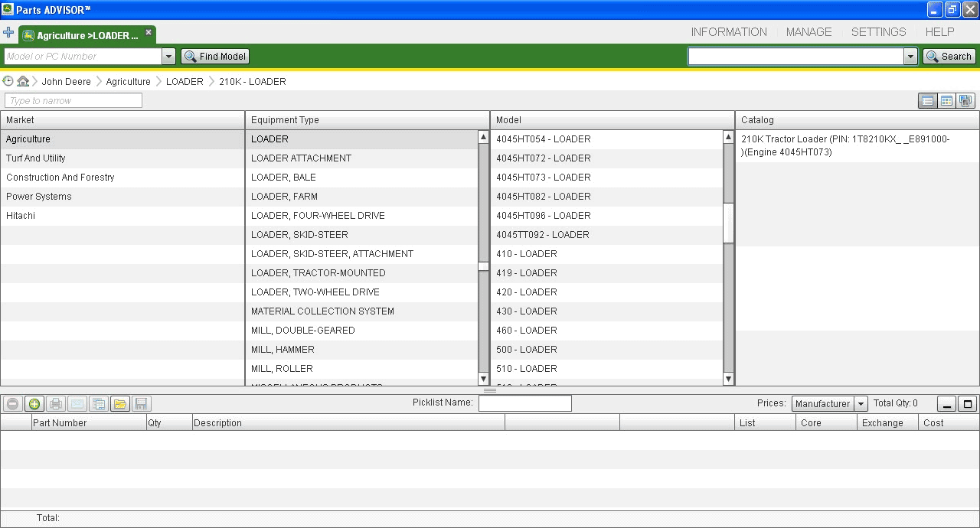Click the green add part icon
This screenshot has width=980, height=528.
click(34, 404)
